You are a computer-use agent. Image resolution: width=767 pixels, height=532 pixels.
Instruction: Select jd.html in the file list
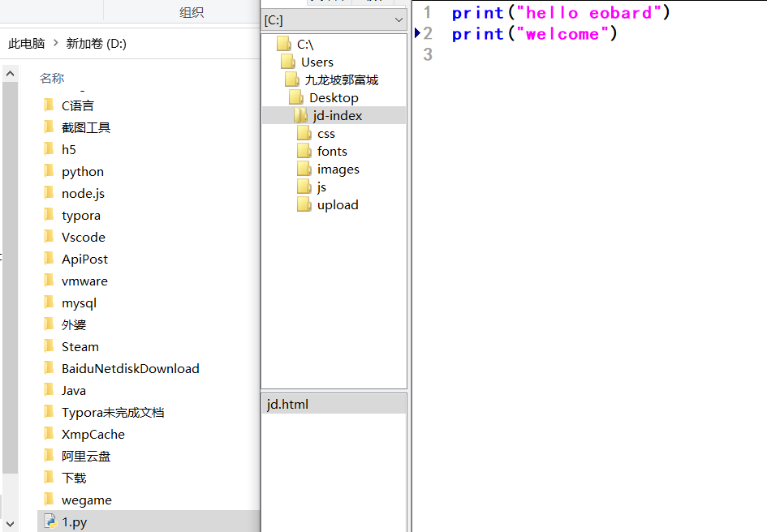287,404
